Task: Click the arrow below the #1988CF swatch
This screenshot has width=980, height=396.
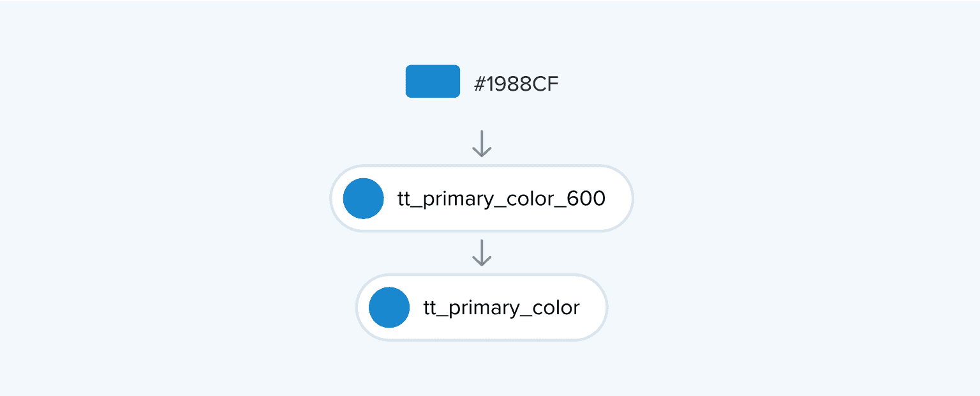Action: pos(482,144)
